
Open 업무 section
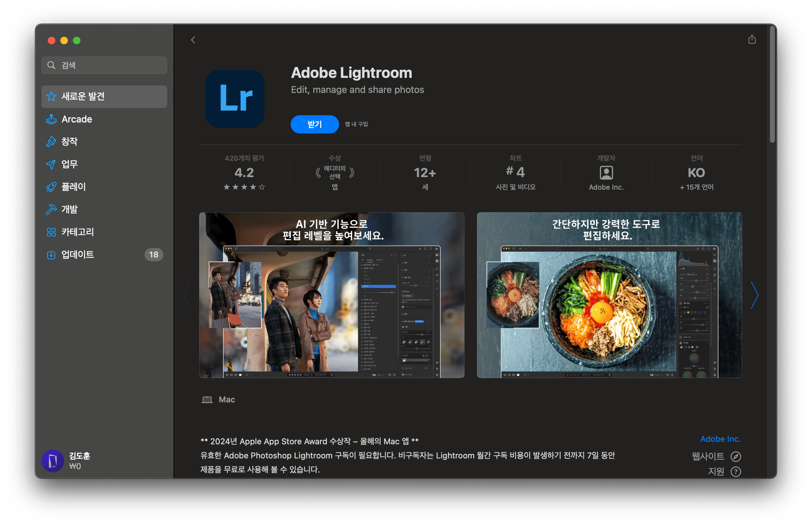[104, 164]
